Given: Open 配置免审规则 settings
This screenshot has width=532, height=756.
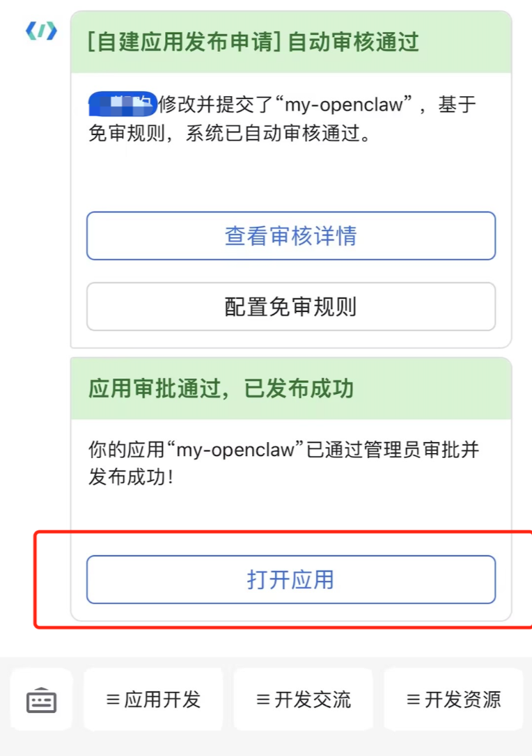Looking at the screenshot, I should [x=290, y=306].
